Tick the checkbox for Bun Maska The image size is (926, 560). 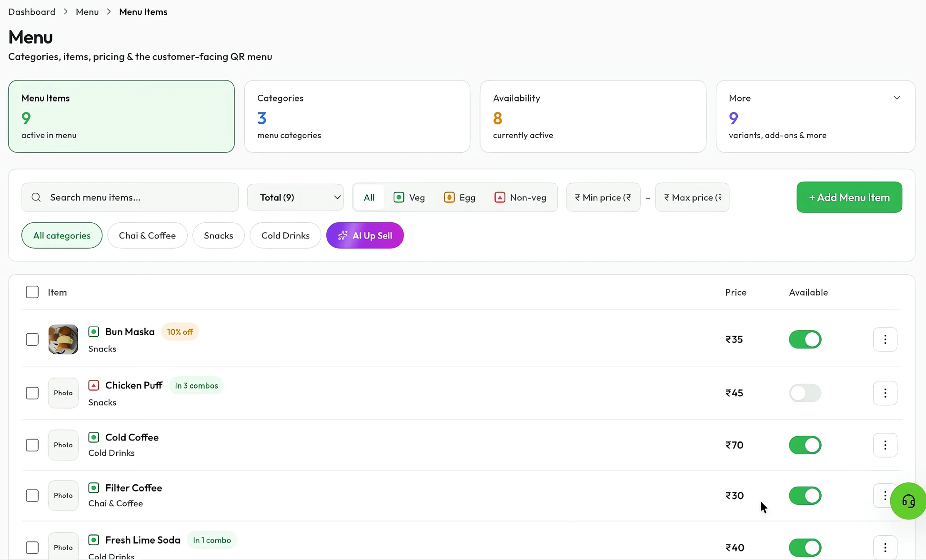tap(32, 340)
